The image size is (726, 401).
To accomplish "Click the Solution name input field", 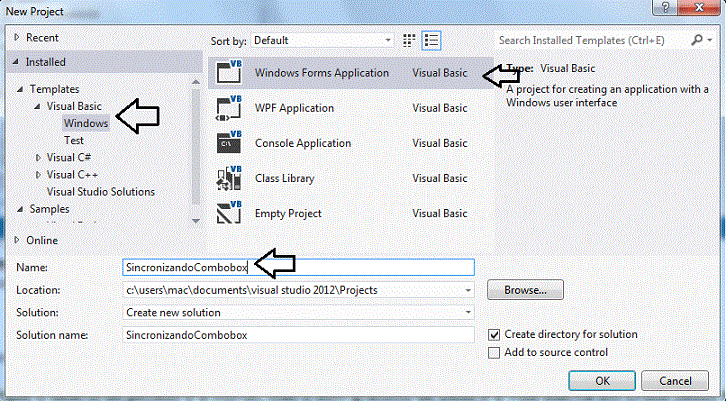I will [299, 335].
